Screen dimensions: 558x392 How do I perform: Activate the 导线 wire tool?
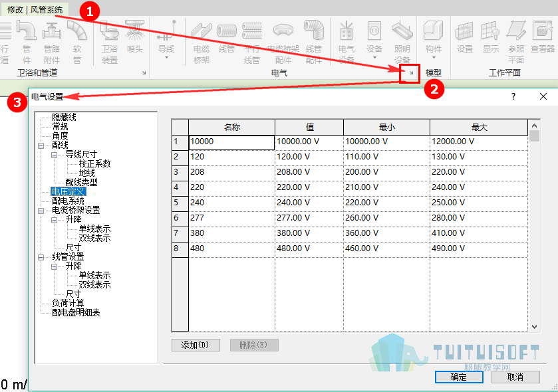click(166, 39)
